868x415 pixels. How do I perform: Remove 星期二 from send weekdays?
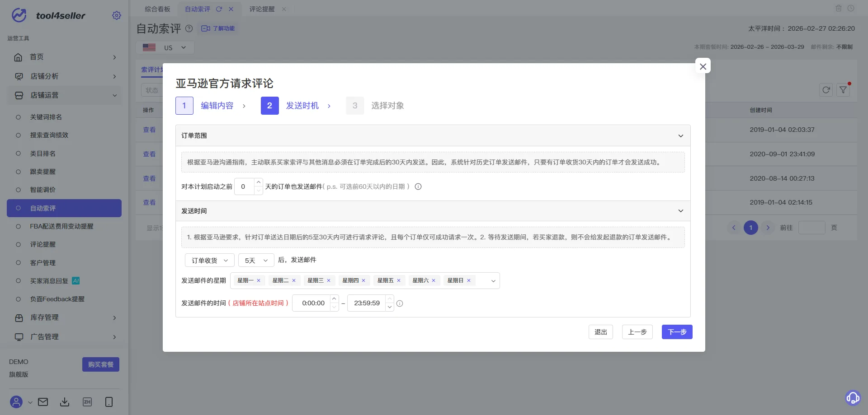pyautogui.click(x=294, y=280)
